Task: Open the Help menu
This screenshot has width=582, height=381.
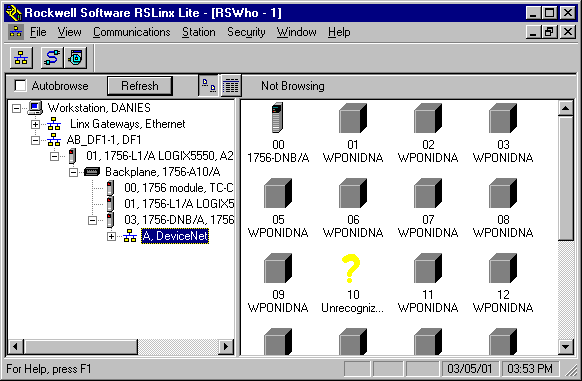Action: [339, 32]
